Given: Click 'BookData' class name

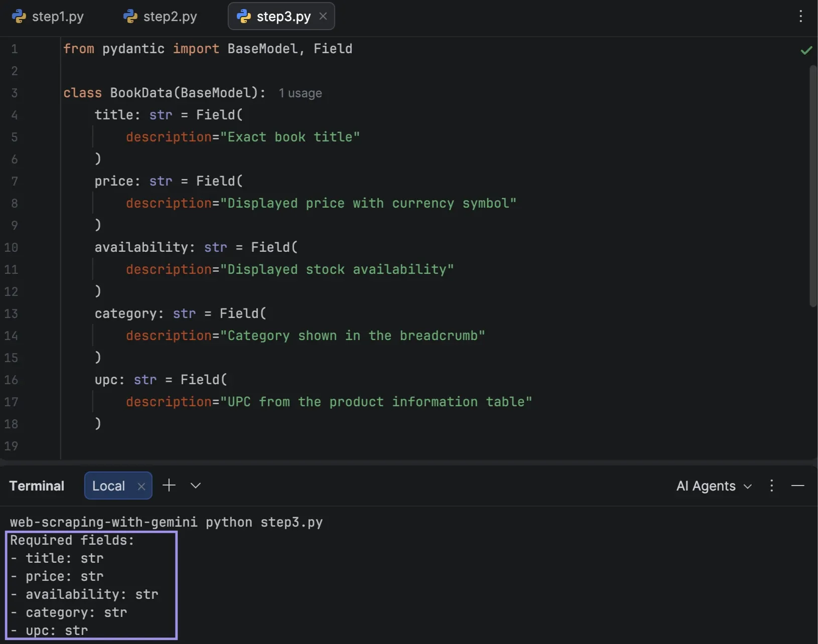Looking at the screenshot, I should [141, 93].
